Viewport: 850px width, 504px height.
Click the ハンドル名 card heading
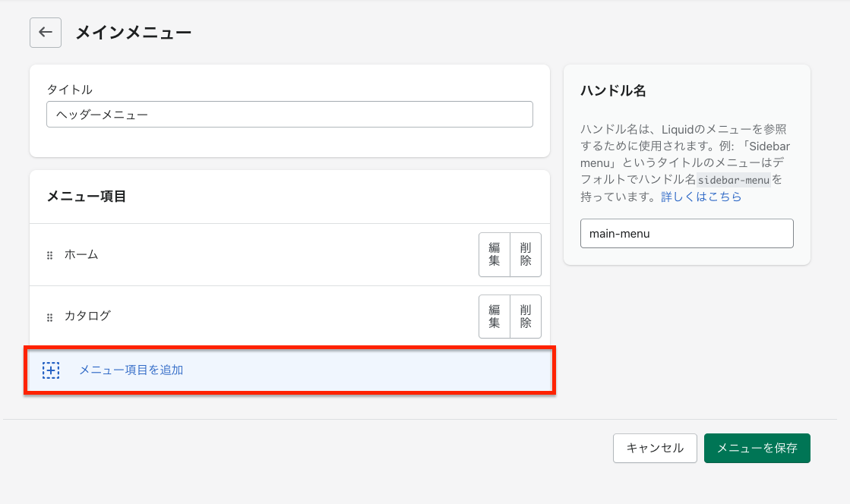click(x=613, y=90)
